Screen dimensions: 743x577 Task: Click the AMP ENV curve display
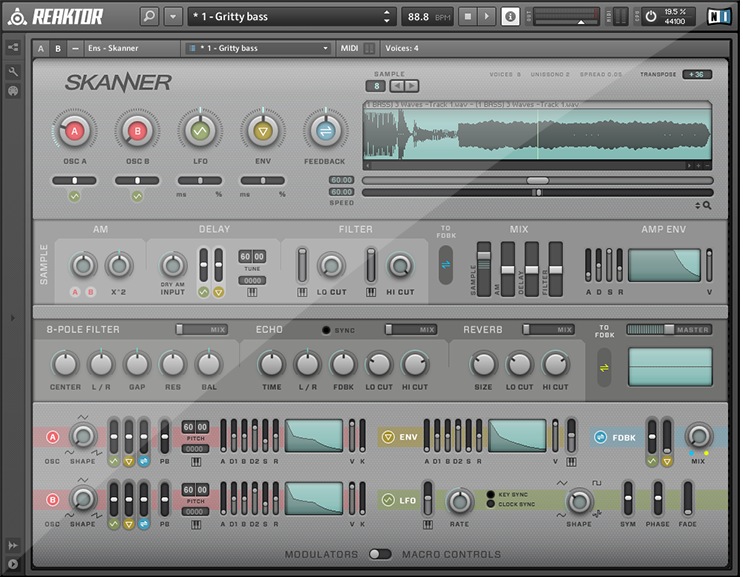(664, 266)
